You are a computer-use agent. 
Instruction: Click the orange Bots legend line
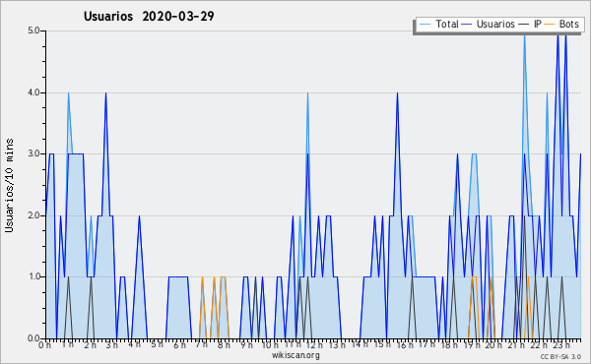(551, 25)
